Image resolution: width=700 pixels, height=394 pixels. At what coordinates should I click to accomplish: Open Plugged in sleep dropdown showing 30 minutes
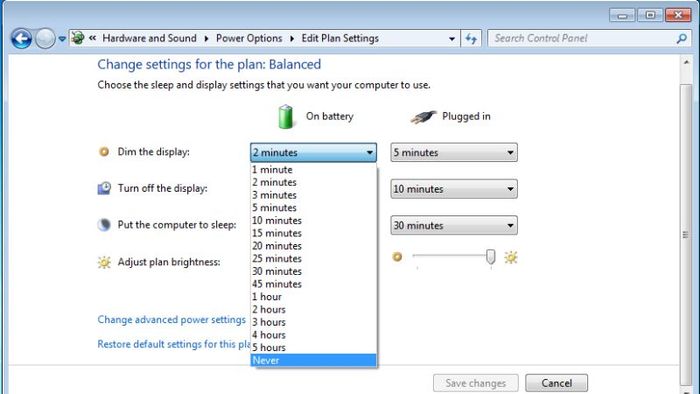[454, 225]
